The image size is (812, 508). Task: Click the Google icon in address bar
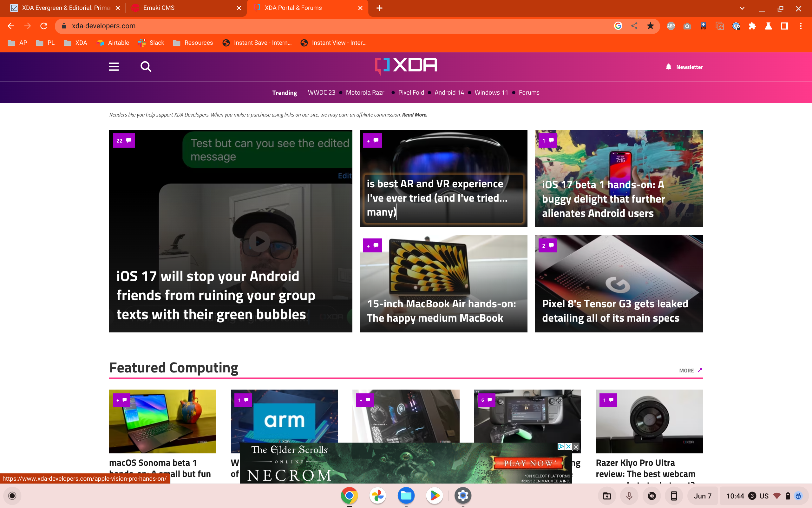[618, 26]
